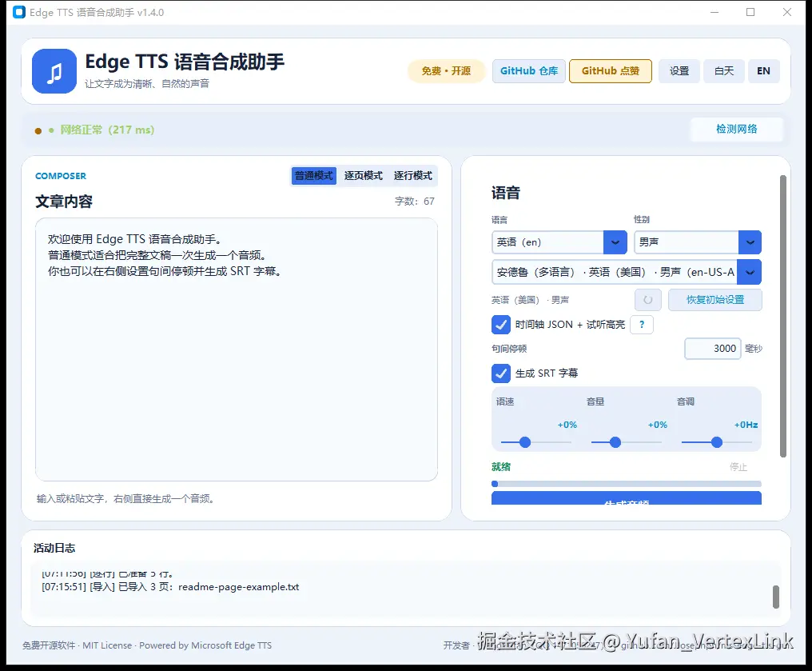This screenshot has width=812, height=671.
Task: Click the +0Hz pitch value
Action: point(746,425)
